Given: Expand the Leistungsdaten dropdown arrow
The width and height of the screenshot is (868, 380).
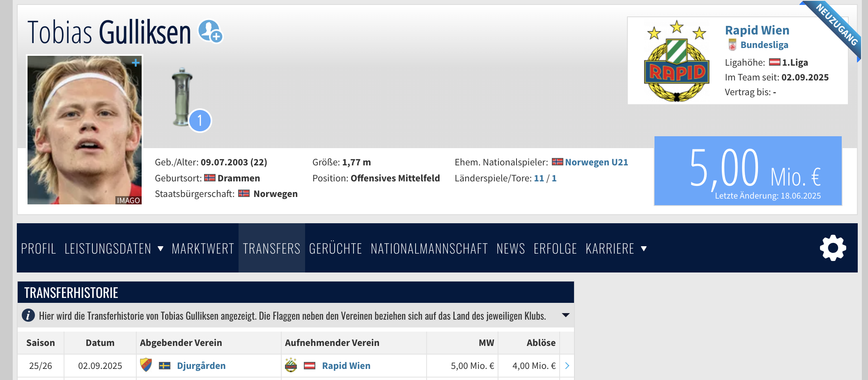Looking at the screenshot, I should click(161, 249).
